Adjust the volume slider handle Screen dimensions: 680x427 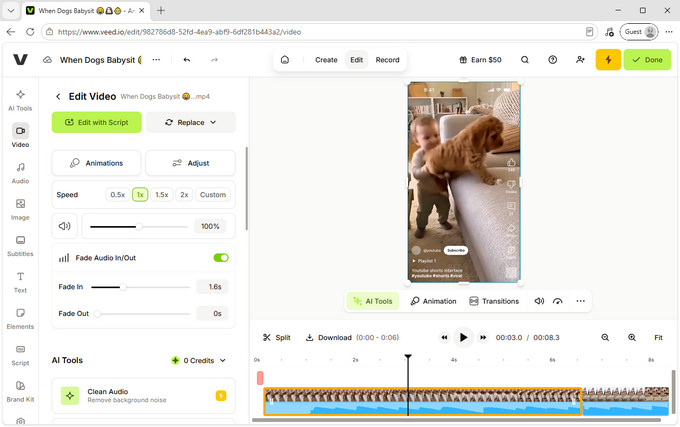click(139, 226)
